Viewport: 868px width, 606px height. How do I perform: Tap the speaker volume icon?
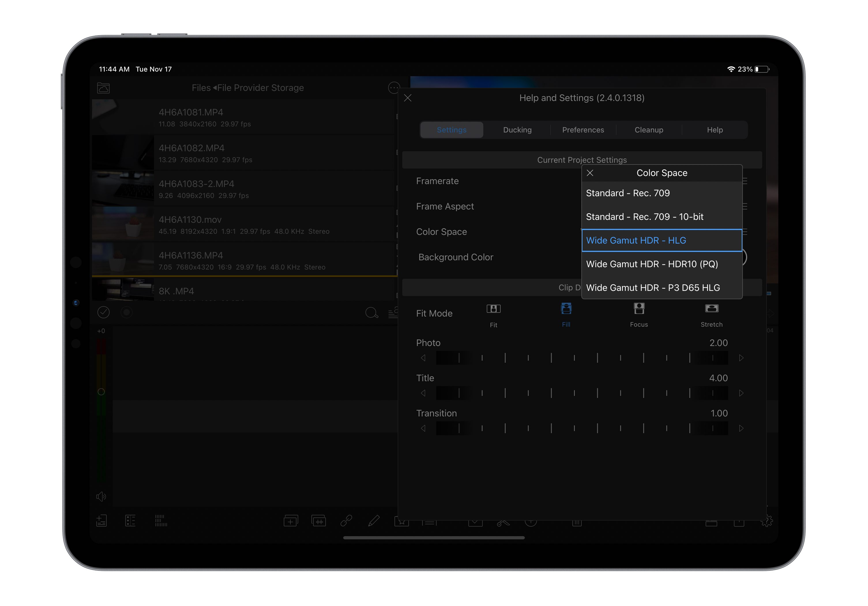(101, 496)
